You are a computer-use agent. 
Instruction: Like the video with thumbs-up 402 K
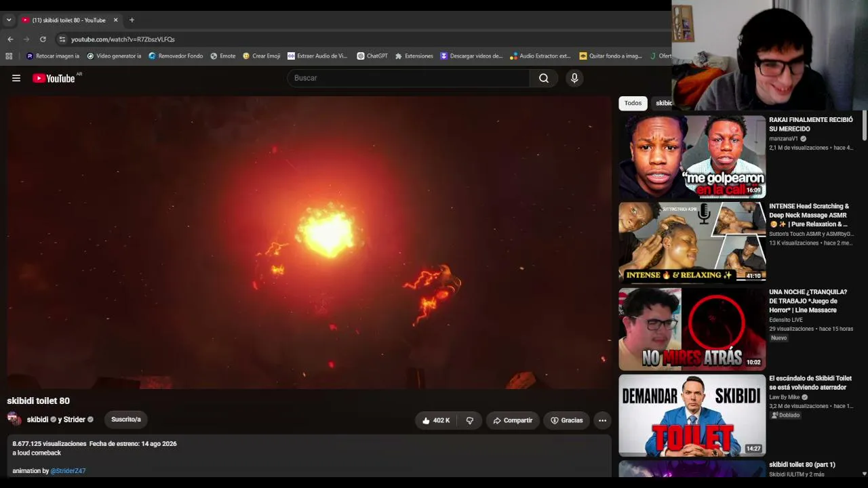pos(435,420)
